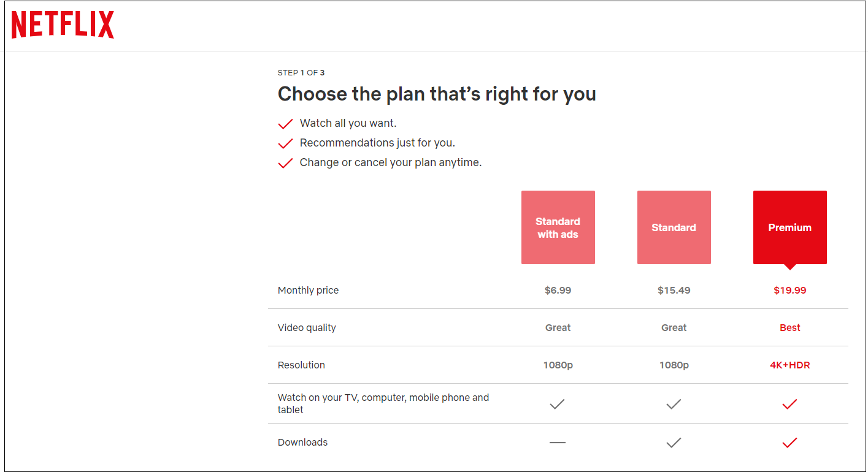
Task: Select the Standard with ads plan
Action: tap(558, 227)
